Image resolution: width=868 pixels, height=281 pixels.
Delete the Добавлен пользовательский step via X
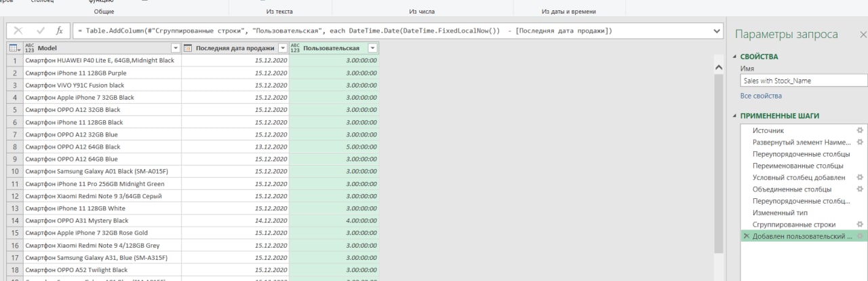tap(747, 236)
